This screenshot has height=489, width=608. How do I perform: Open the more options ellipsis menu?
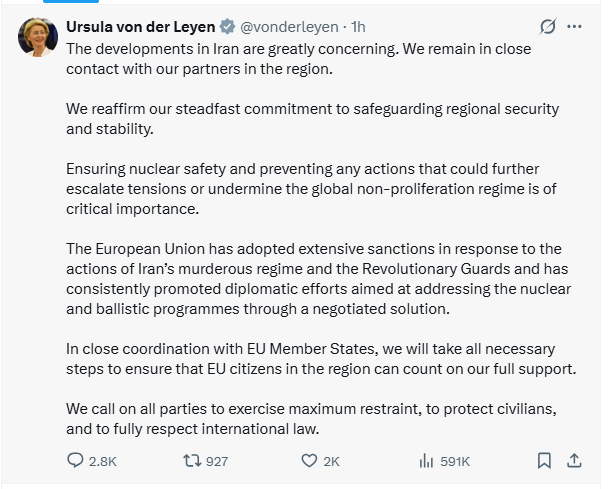coord(574,26)
